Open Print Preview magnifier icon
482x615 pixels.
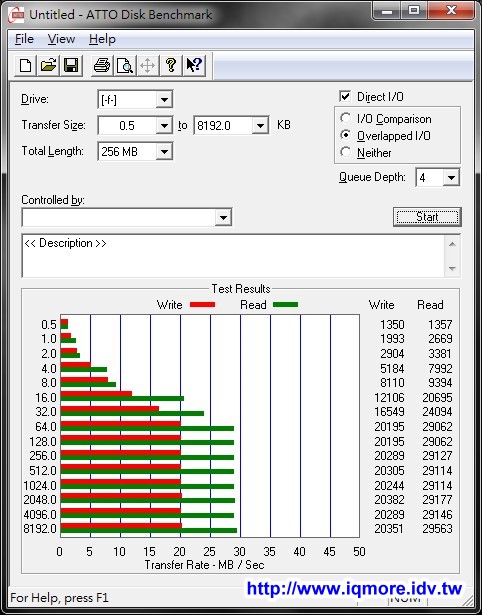click(x=125, y=65)
